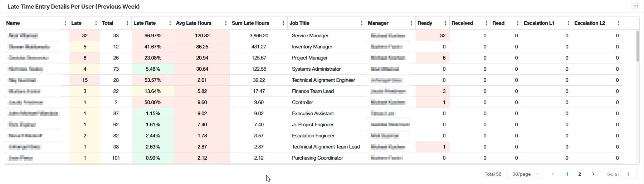Open the widget options ellipsis menu

[635, 6]
